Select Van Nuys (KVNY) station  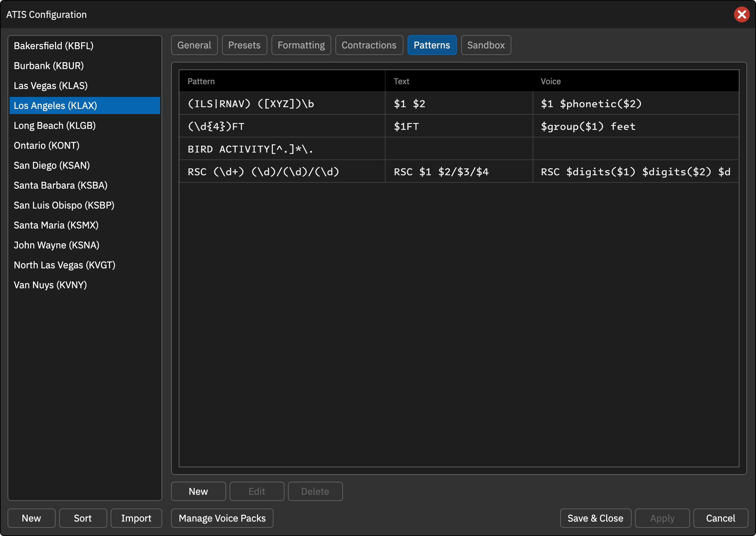pos(85,285)
